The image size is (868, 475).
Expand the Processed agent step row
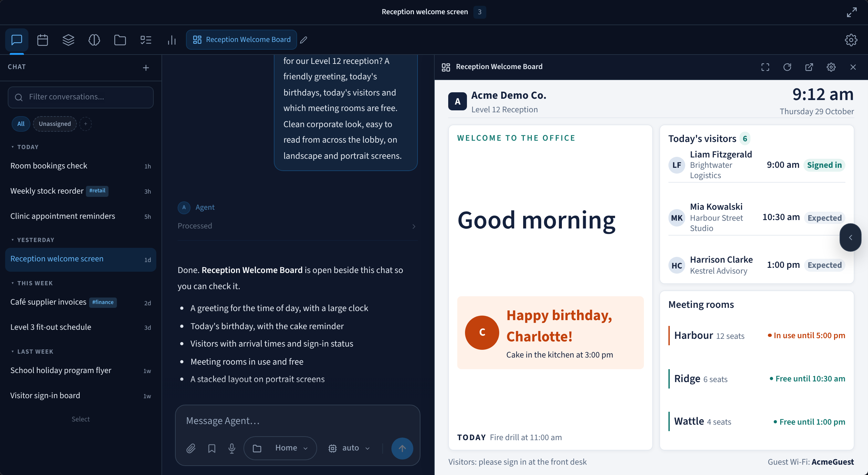click(x=297, y=226)
